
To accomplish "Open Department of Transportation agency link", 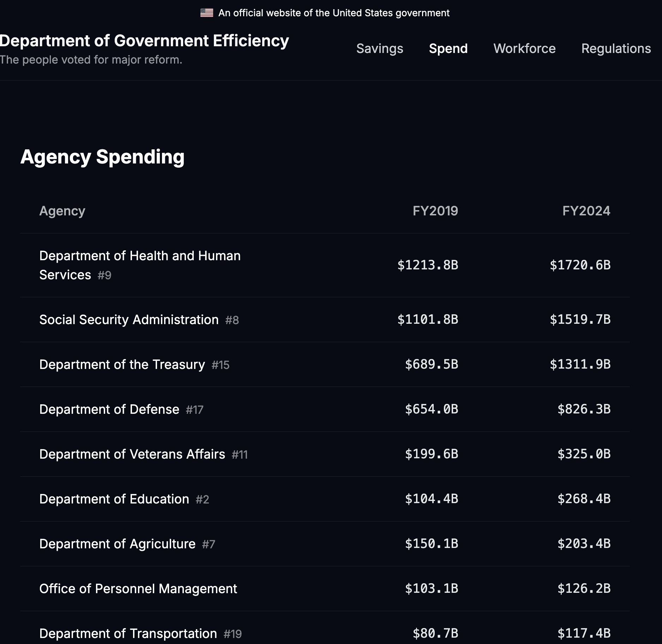I will point(128,633).
